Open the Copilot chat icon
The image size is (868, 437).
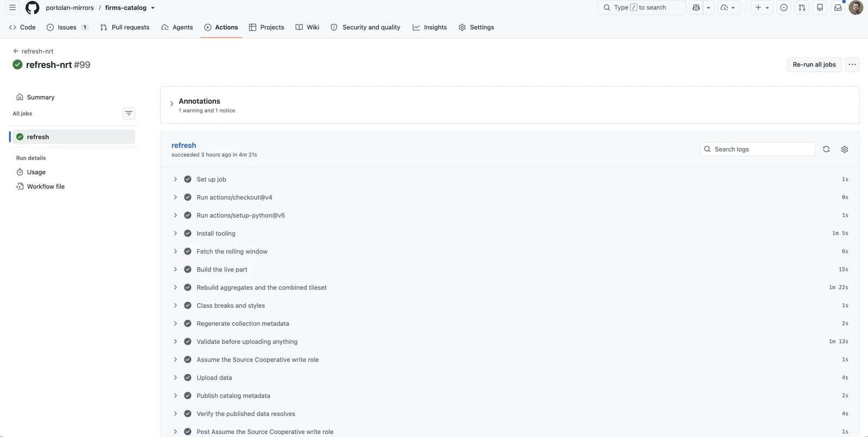696,8
